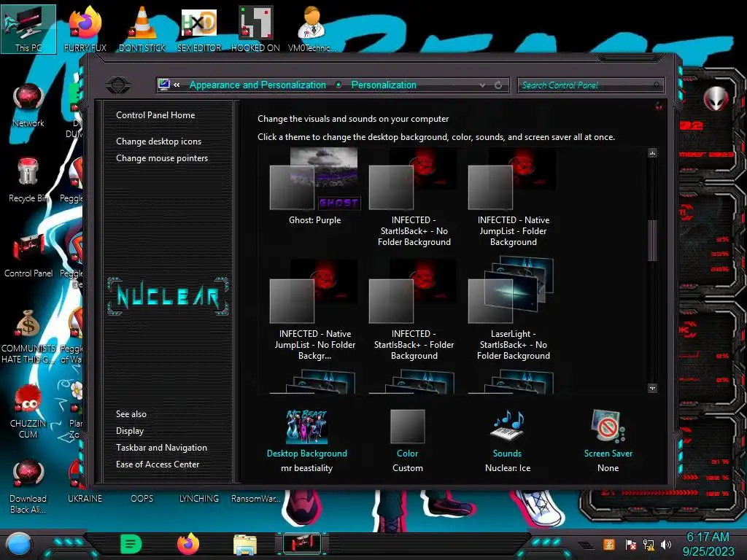Open the Color Custom swatch
The height and width of the screenshot is (560, 747).
[407, 426]
